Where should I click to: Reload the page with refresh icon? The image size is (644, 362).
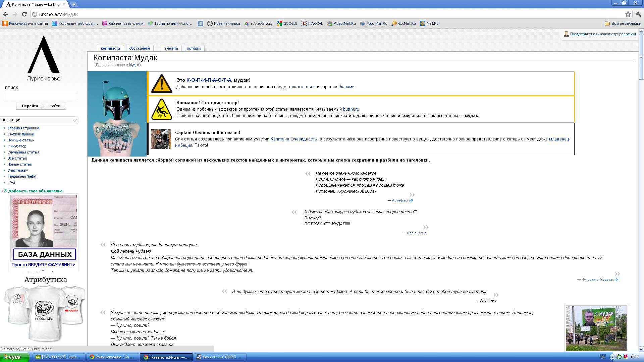[x=24, y=14]
